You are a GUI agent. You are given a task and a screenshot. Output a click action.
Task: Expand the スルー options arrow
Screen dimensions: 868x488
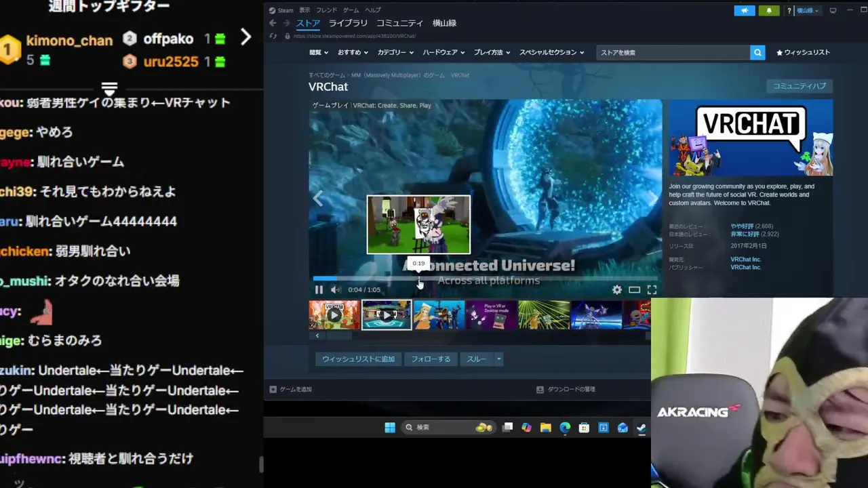point(498,359)
